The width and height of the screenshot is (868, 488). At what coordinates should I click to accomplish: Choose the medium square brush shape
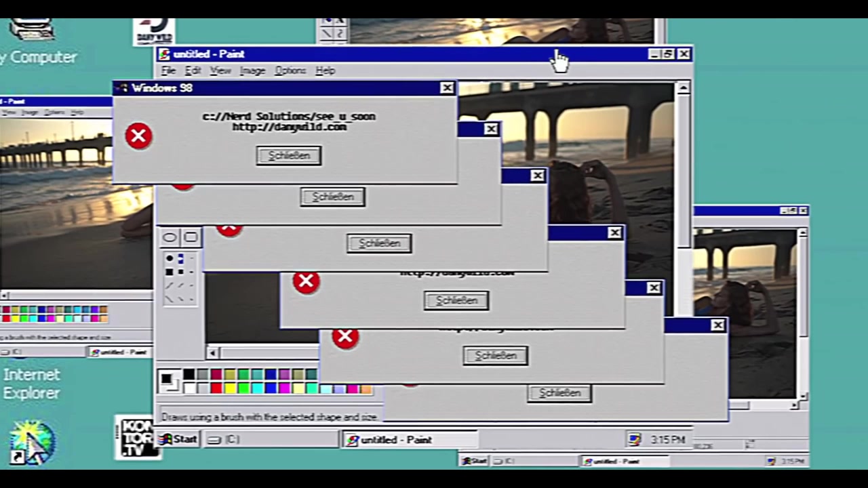(x=180, y=272)
